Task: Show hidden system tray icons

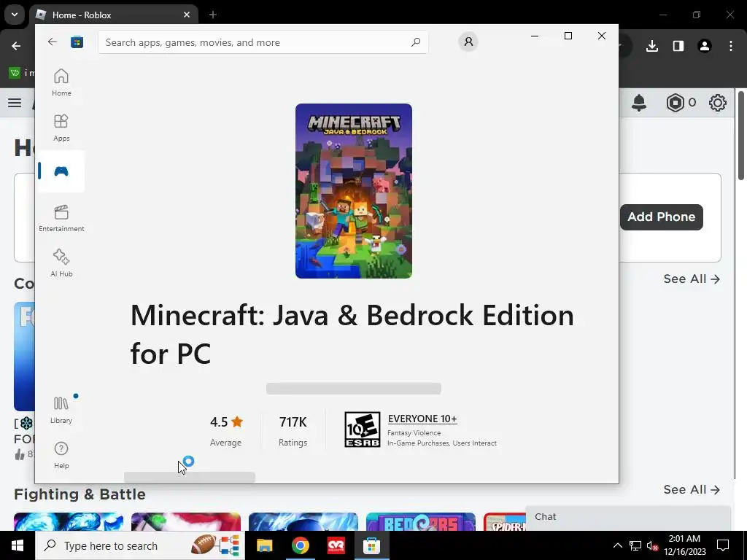Action: (x=617, y=545)
